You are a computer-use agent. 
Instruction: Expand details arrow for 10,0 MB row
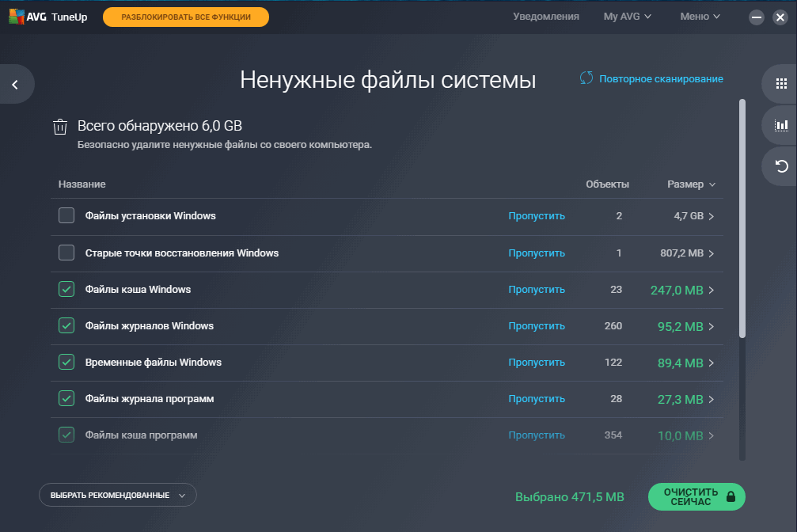coord(711,436)
